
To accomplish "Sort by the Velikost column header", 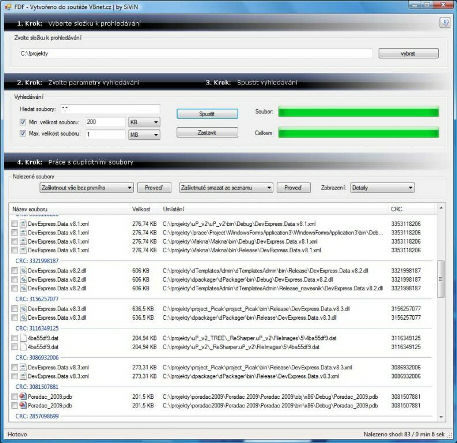I will (x=141, y=209).
